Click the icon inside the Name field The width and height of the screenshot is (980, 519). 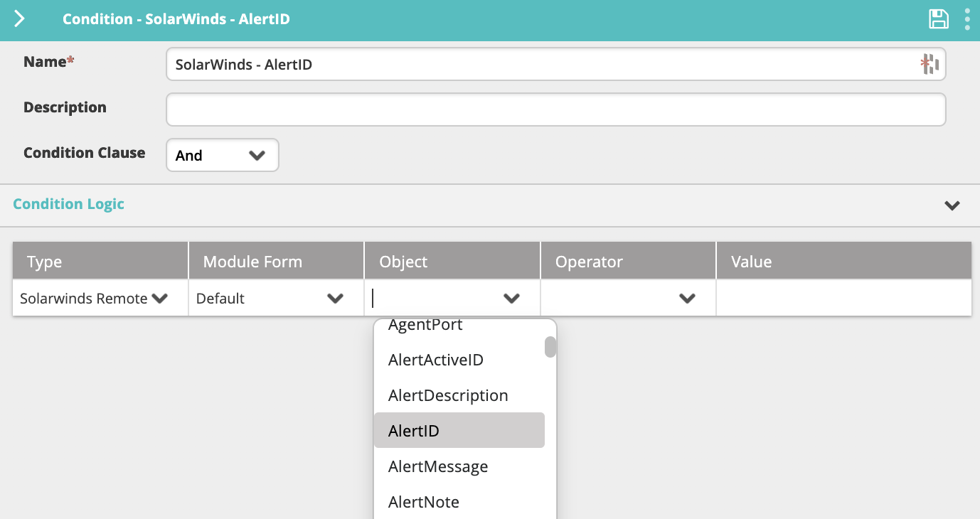930,65
